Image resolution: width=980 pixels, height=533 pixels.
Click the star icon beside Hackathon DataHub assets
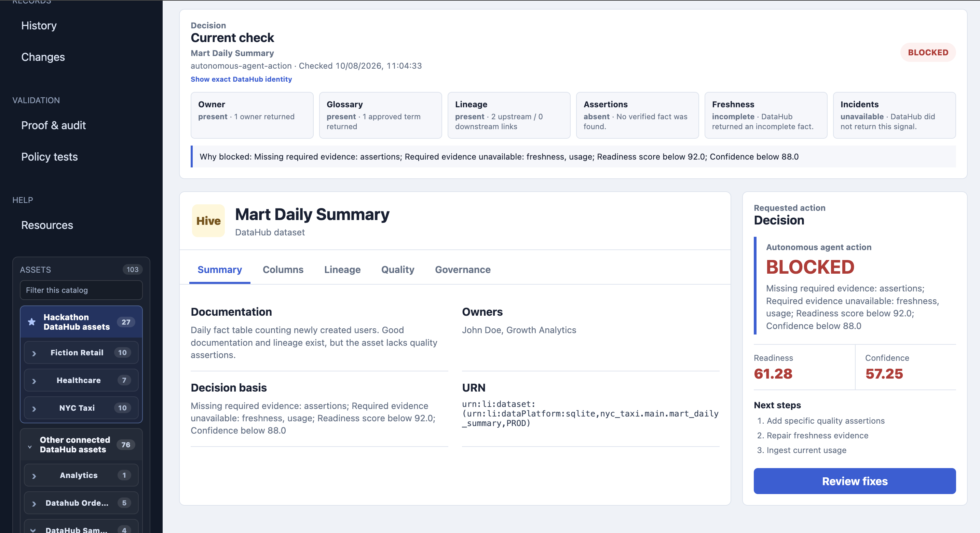31,322
